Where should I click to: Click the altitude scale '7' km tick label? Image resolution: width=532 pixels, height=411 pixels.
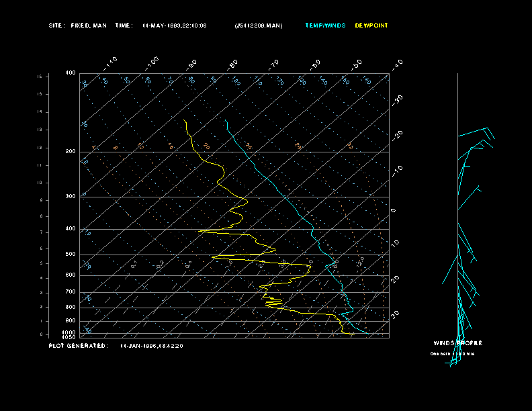[x=41, y=232]
